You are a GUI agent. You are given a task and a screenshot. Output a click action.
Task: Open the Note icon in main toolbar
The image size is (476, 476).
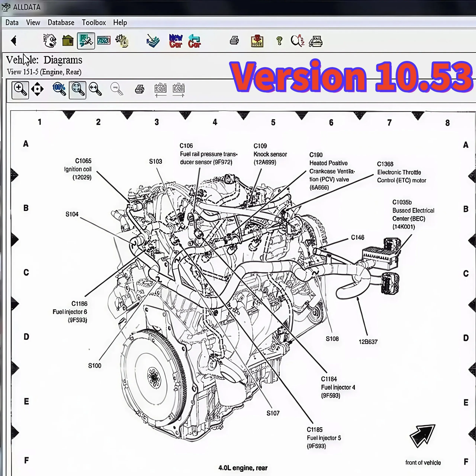pyautogui.click(x=257, y=41)
